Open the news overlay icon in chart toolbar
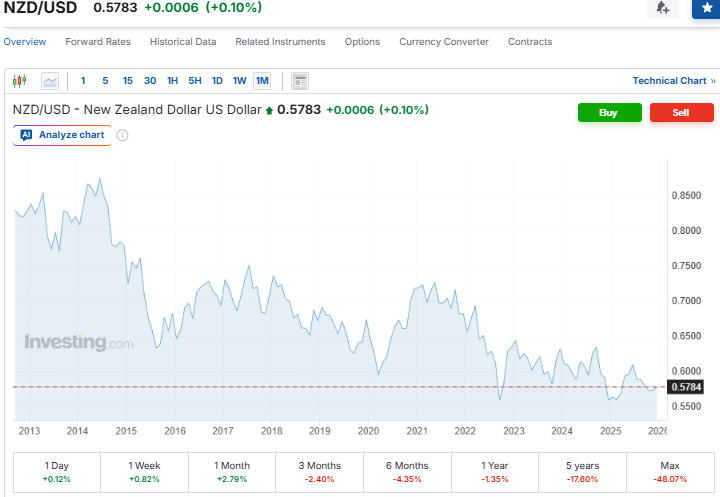The image size is (720, 497). [x=300, y=81]
